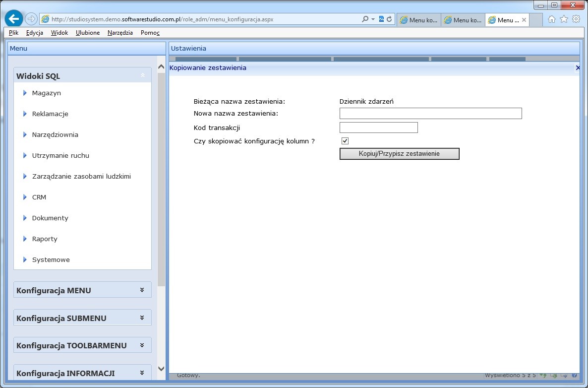The image size is (588, 388).
Task: Expand Zarządzanie zasobami ludzkimi item
Action: 25,176
